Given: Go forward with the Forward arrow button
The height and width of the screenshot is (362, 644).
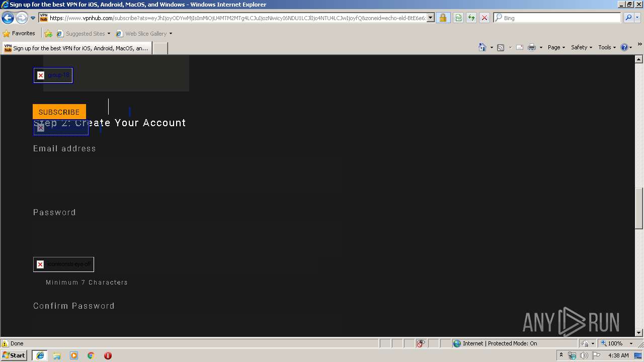Looking at the screenshot, I should coord(21,18).
